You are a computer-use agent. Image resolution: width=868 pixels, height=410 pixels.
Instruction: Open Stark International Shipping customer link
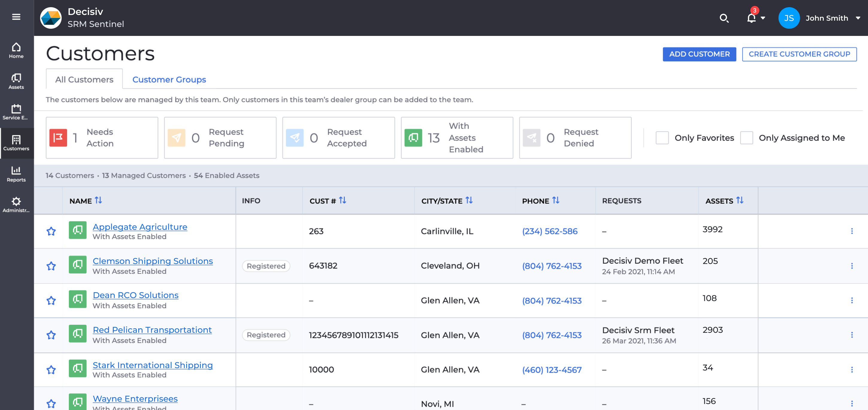pyautogui.click(x=153, y=365)
